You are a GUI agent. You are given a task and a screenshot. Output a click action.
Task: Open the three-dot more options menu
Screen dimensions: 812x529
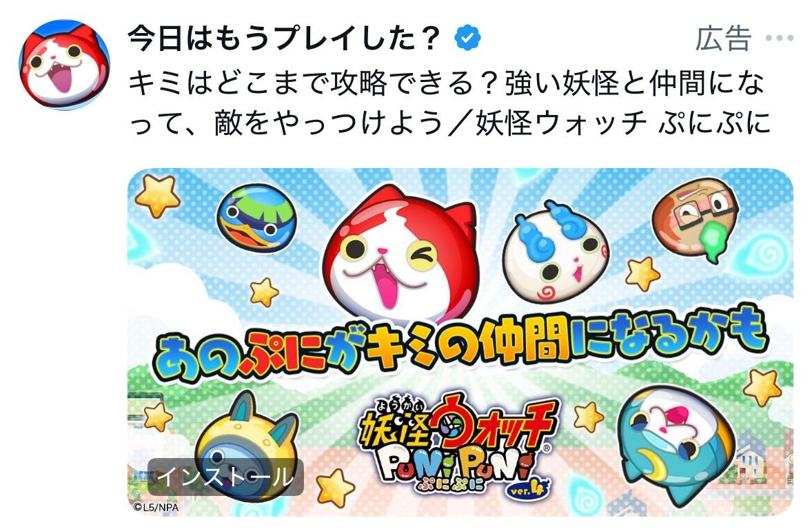click(x=780, y=38)
